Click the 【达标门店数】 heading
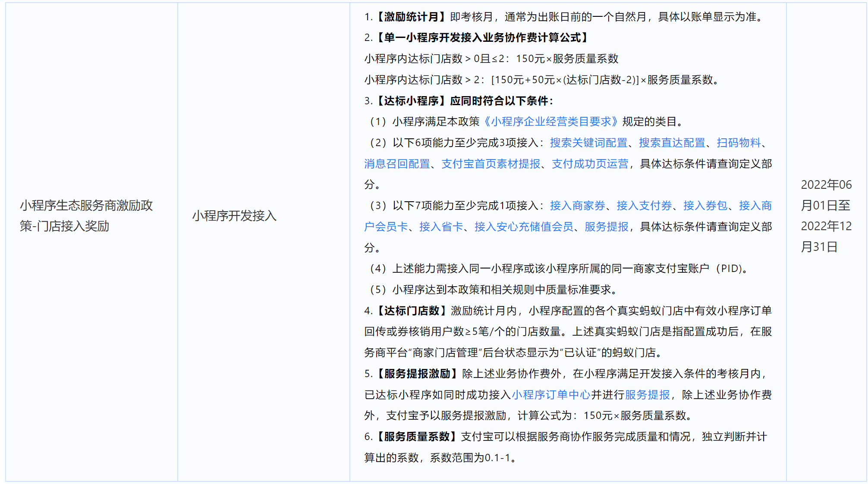The width and height of the screenshot is (868, 484). pos(412,311)
